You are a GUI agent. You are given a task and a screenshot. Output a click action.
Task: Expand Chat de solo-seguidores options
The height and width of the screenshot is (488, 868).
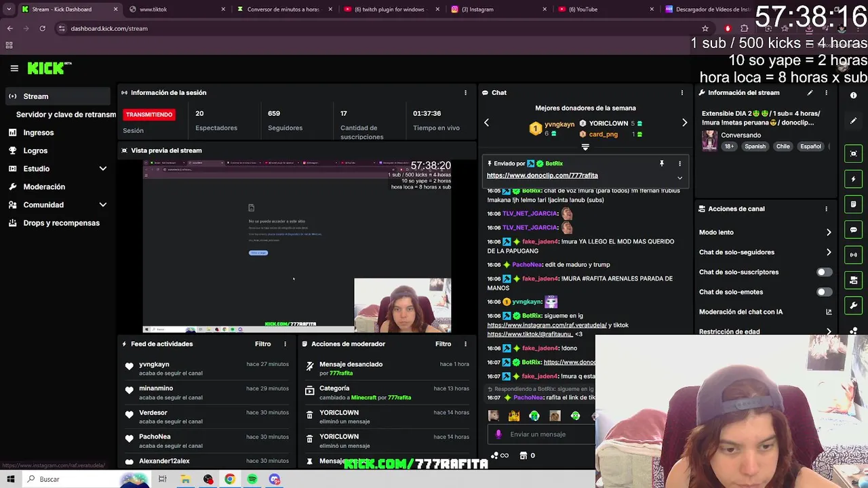point(829,252)
